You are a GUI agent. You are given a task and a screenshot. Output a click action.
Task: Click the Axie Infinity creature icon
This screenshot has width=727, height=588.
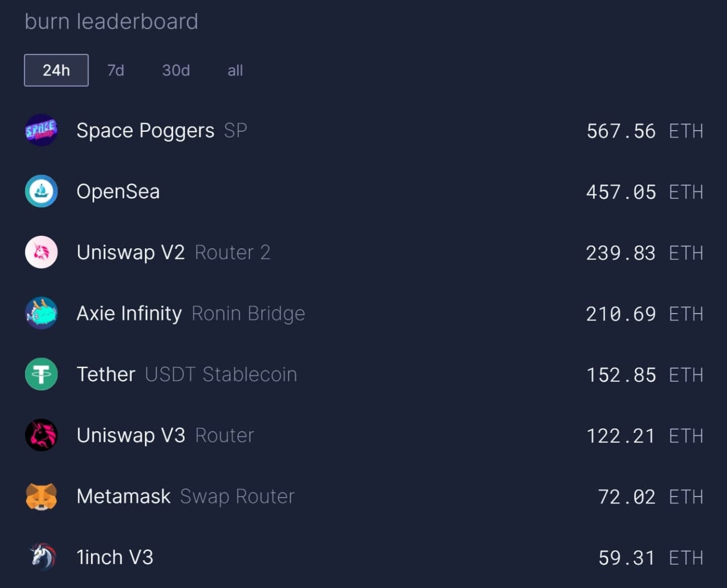(41, 313)
